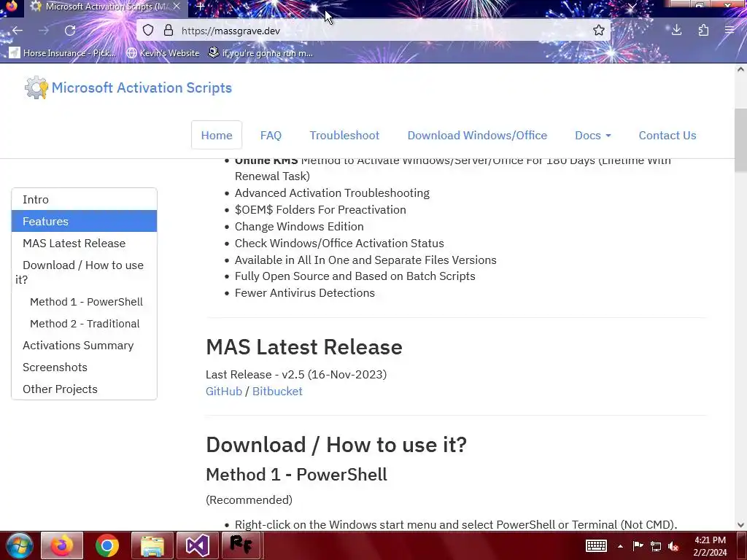Open the Firefox downloads panel
Image resolution: width=747 pixels, height=560 pixels.
click(x=676, y=31)
